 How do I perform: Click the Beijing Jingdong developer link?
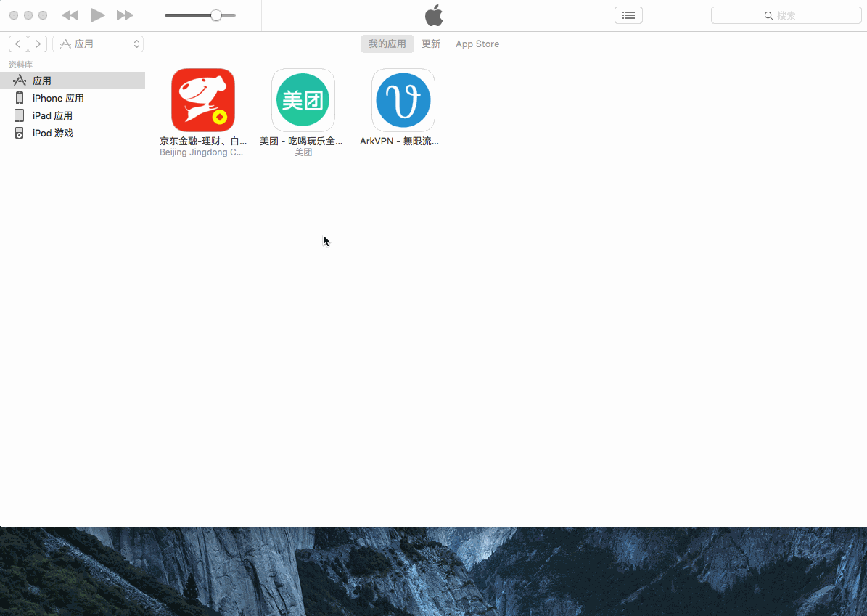coord(202,152)
